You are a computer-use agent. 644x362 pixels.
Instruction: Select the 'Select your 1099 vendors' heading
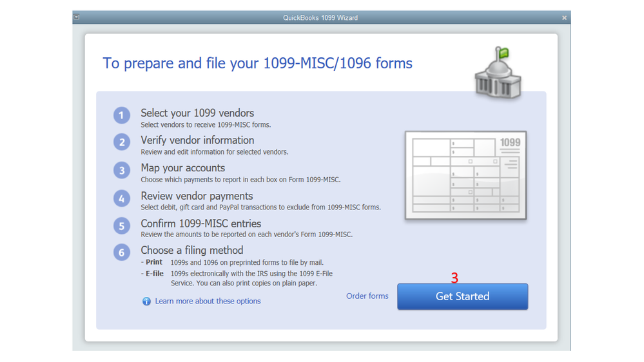tap(197, 113)
